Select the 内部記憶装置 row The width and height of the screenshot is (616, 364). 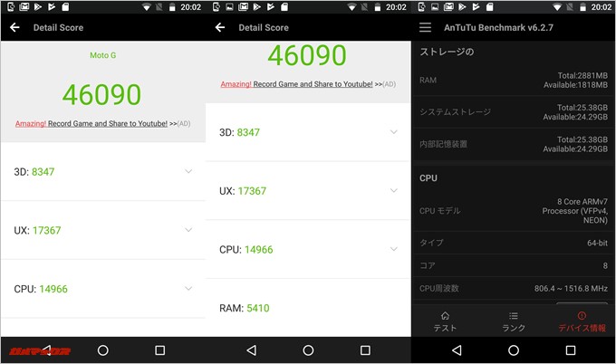[514, 144]
